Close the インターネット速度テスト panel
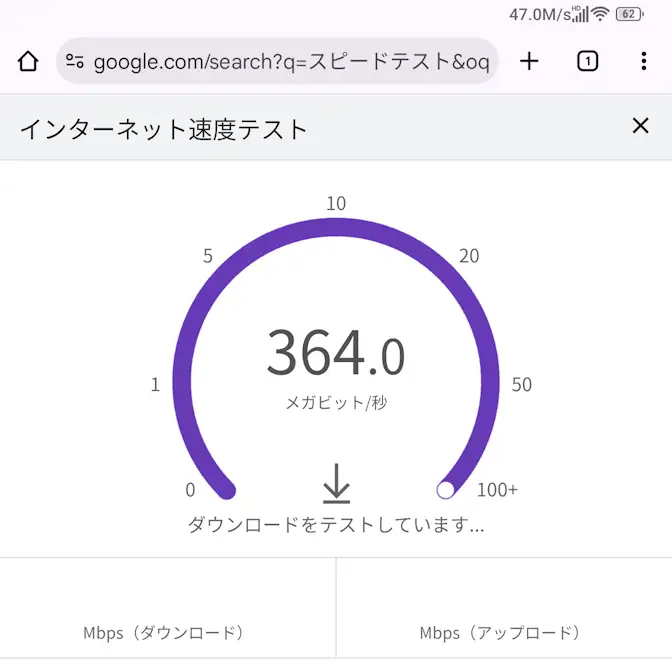 click(x=640, y=126)
